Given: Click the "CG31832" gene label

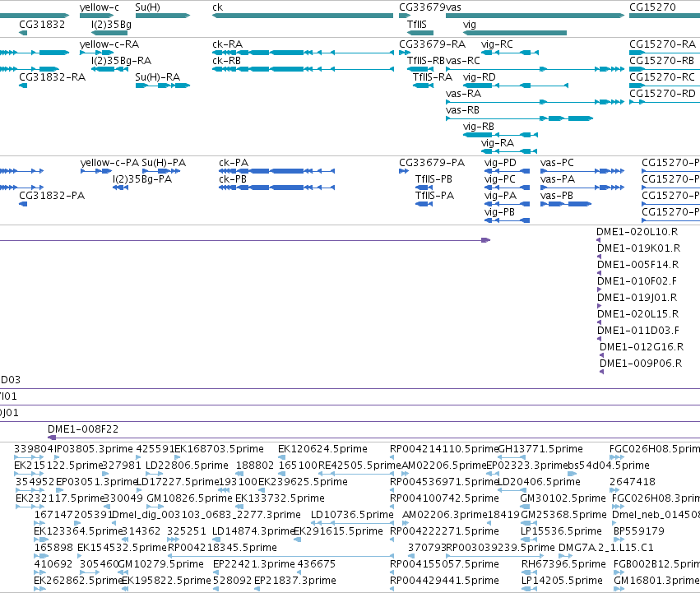Looking at the screenshot, I should coord(42,25).
